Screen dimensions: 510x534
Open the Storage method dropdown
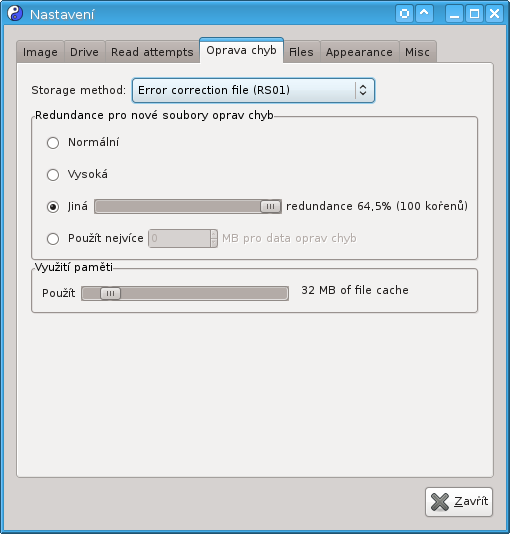253,91
